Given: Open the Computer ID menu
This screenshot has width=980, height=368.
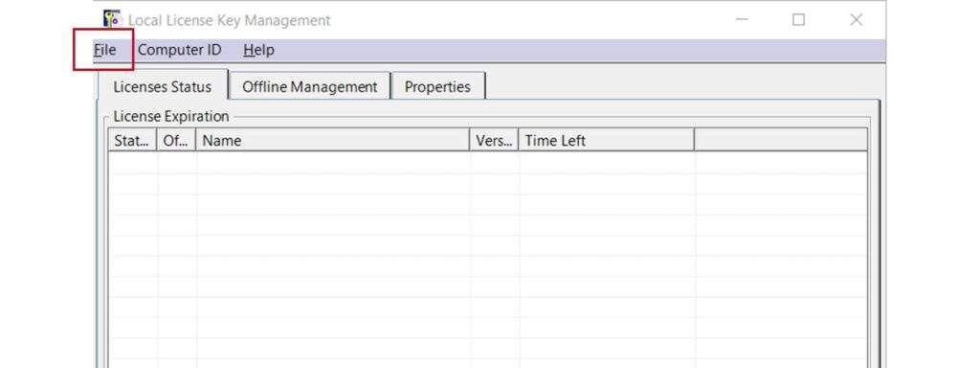Looking at the screenshot, I should point(179,50).
